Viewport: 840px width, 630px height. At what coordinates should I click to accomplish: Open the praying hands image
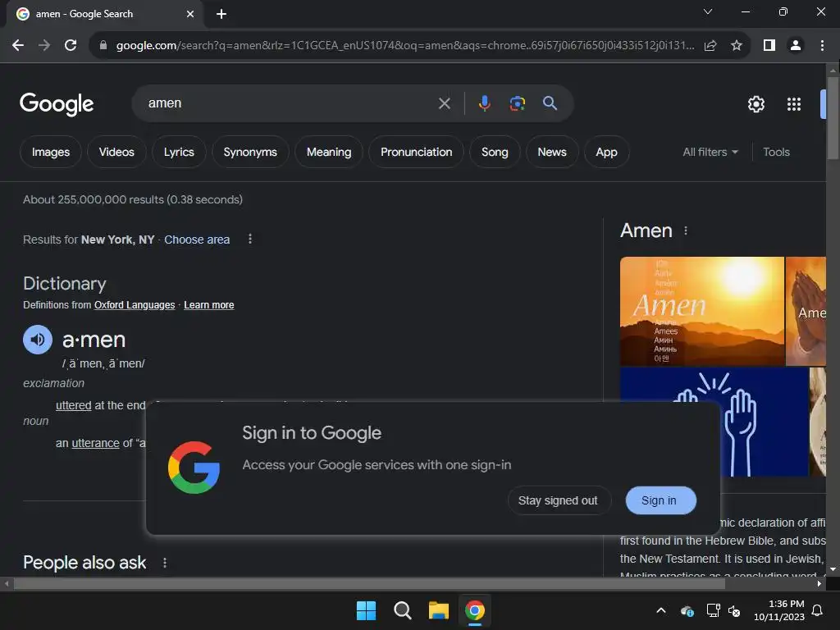806,311
